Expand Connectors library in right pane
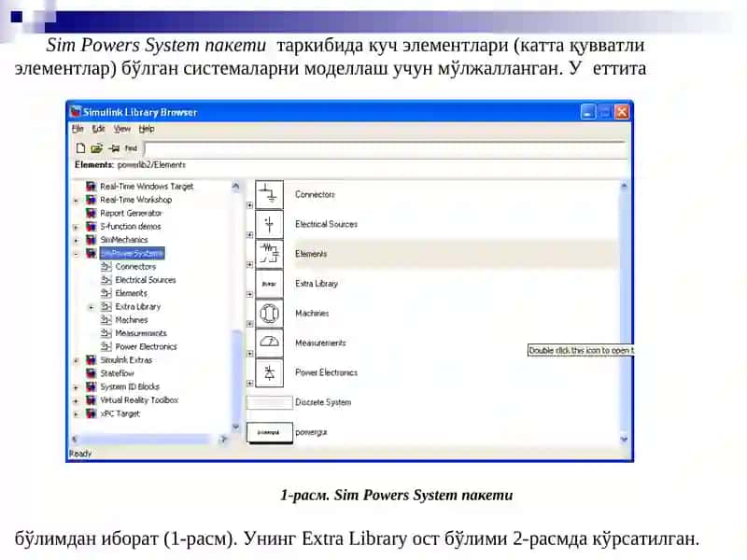The width and height of the screenshot is (747, 560). tap(249, 205)
